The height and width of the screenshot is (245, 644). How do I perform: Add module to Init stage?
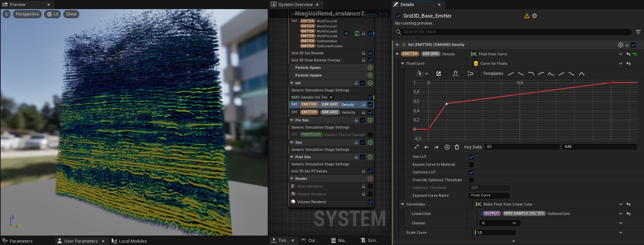tap(370, 83)
